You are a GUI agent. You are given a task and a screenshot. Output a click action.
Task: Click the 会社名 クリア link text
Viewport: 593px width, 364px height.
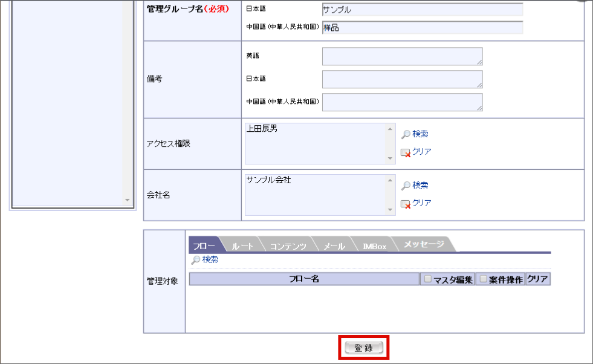coord(422,203)
